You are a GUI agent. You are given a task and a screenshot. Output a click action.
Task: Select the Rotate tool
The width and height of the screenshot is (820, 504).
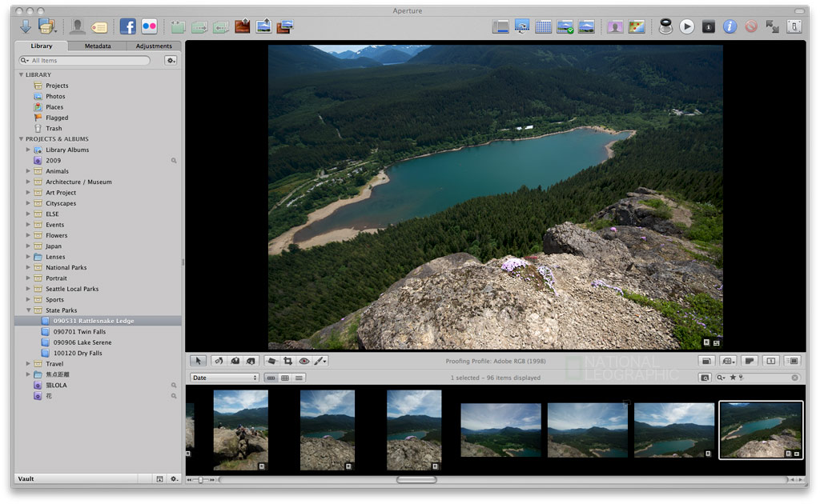coord(219,361)
